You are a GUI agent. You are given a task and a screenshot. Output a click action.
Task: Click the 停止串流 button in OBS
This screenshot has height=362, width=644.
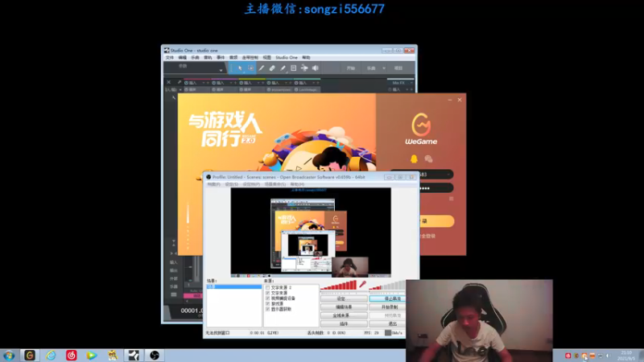(x=387, y=298)
